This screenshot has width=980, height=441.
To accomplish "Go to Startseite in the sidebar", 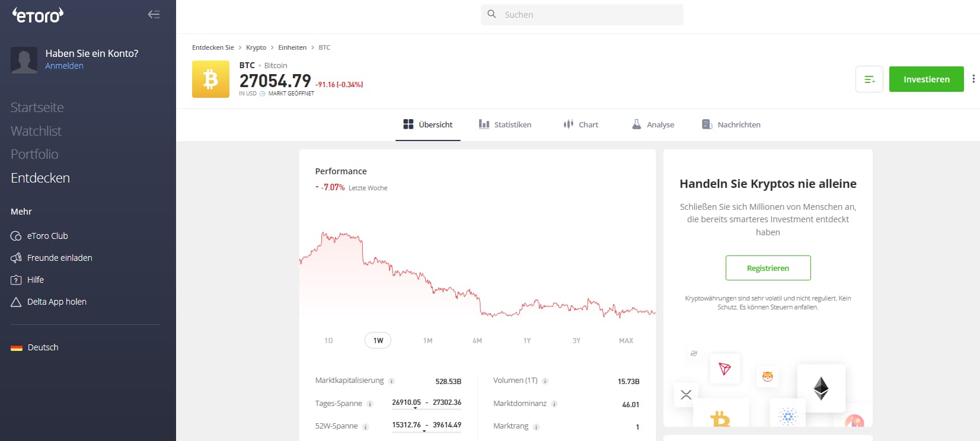I will [37, 107].
